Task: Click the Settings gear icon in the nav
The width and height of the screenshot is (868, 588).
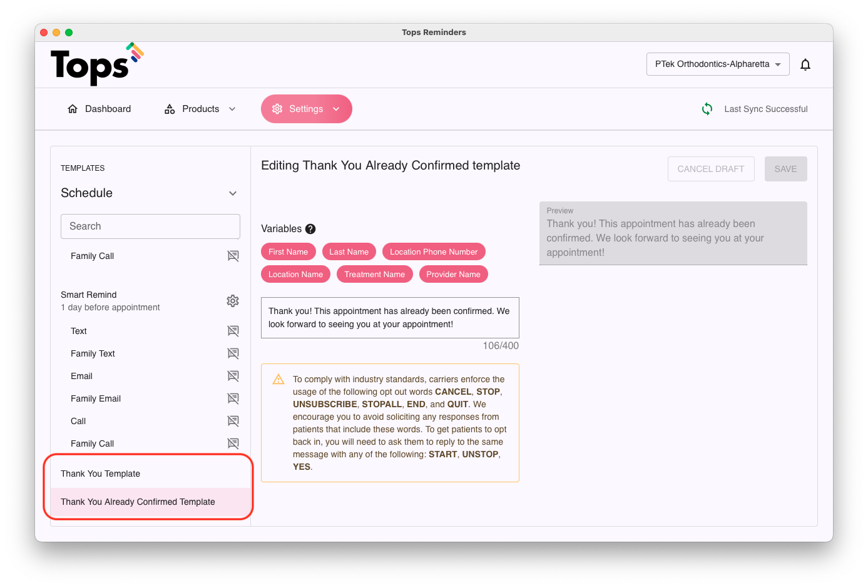Action: click(277, 109)
